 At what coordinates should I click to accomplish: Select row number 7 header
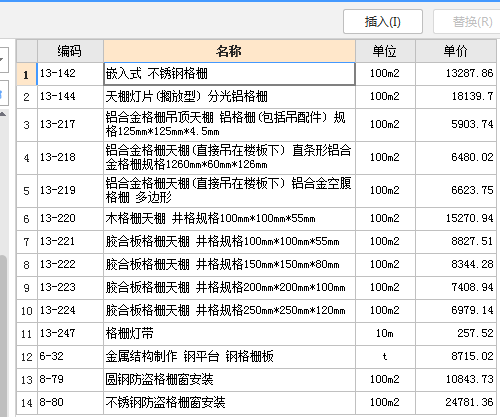click(27, 242)
